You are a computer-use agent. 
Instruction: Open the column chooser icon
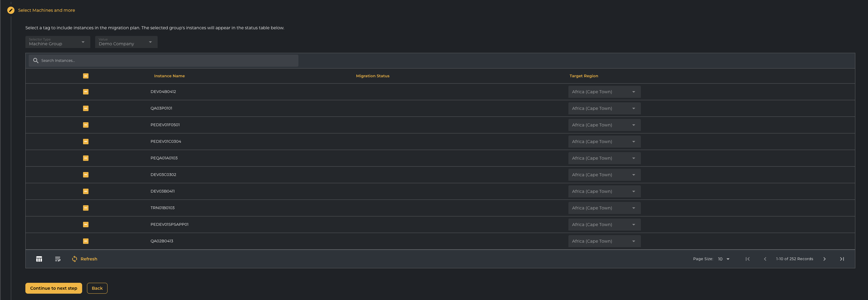pos(39,259)
